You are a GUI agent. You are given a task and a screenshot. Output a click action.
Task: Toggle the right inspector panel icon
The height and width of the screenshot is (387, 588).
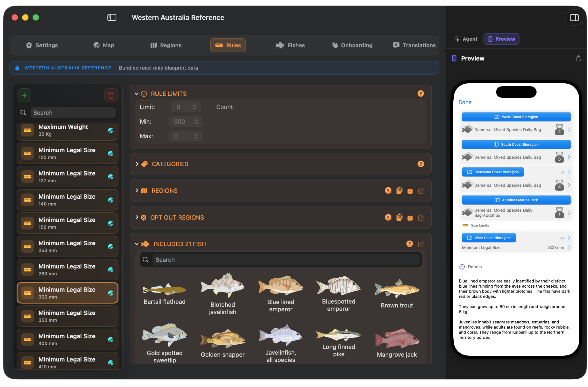(x=574, y=17)
